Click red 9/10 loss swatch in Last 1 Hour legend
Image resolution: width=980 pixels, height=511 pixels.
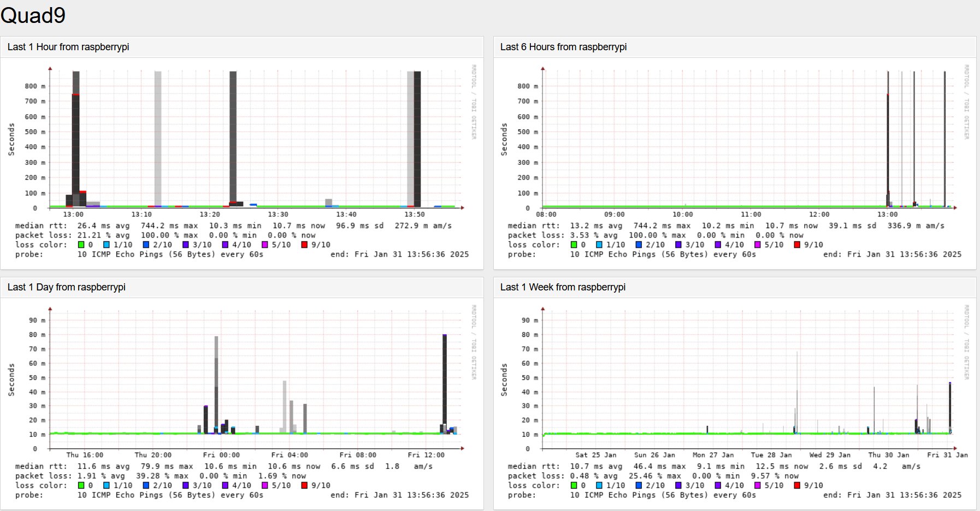point(304,245)
